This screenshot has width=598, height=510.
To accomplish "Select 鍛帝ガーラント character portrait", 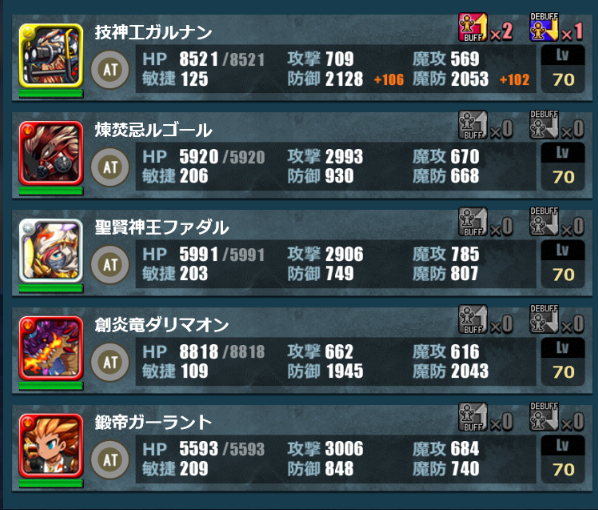I will coord(51,446).
